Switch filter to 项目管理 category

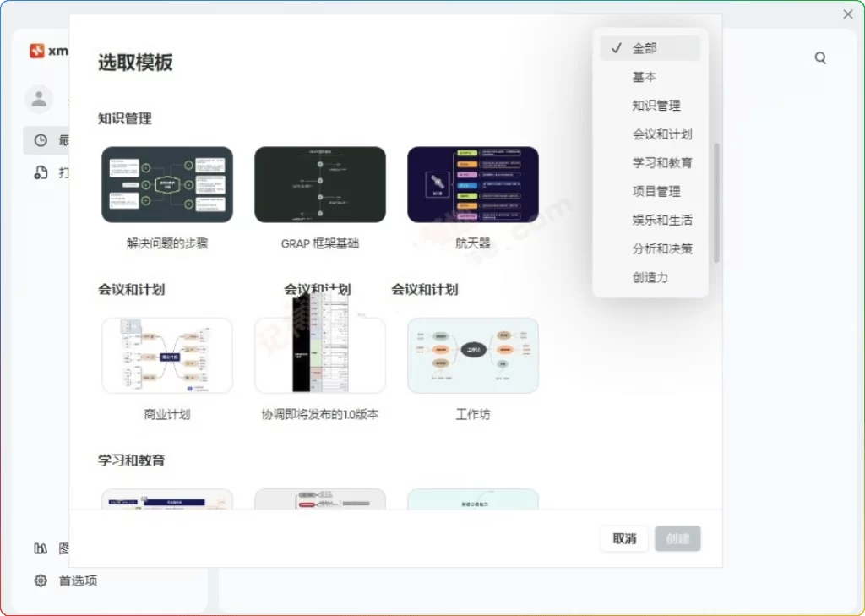[x=657, y=191]
